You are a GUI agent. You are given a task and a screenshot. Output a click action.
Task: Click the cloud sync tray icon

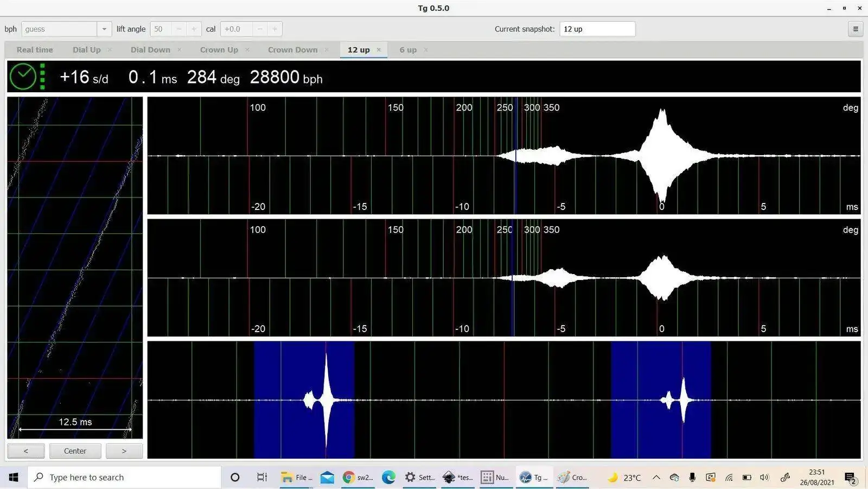674,478
